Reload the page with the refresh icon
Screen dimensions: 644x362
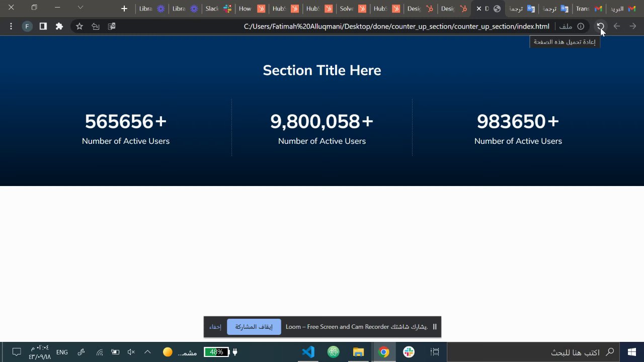(600, 26)
